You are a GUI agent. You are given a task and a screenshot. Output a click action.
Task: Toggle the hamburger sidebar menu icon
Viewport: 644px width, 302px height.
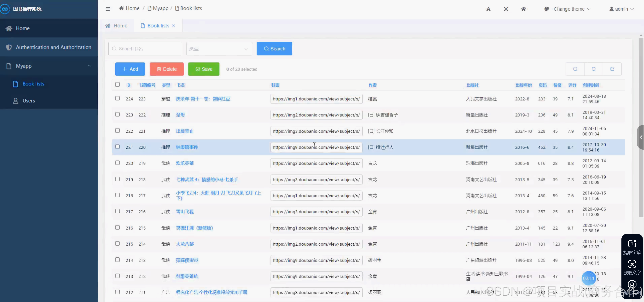point(108,9)
